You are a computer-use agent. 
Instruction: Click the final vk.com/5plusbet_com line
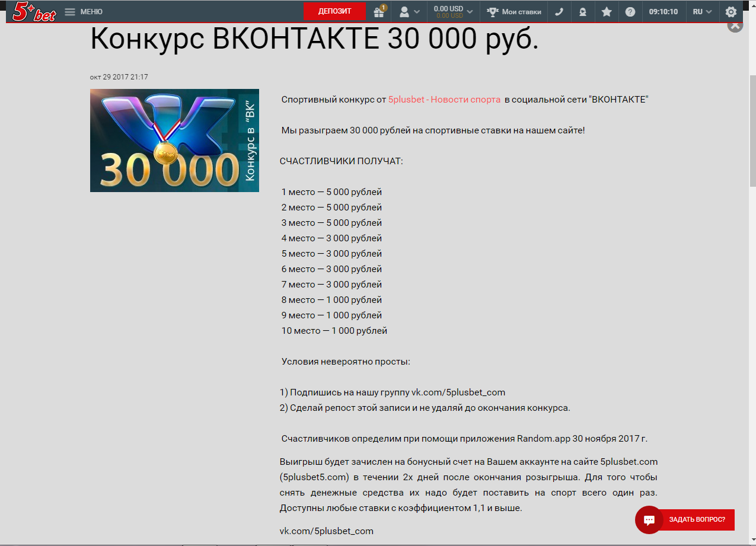[327, 531]
